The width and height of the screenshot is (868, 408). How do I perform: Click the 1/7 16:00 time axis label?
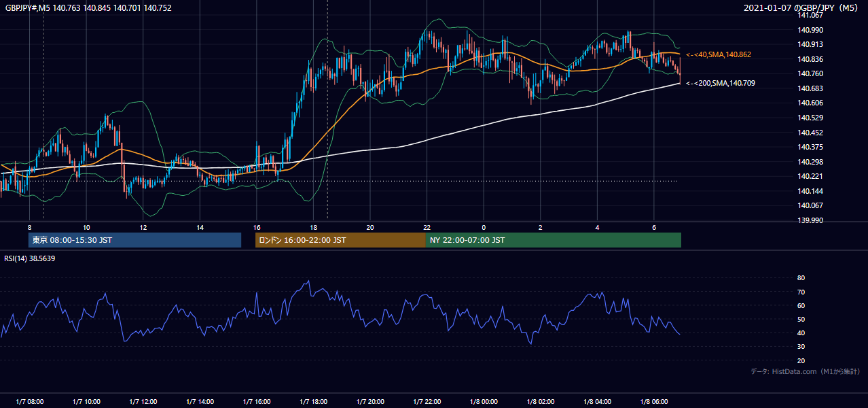click(x=257, y=402)
